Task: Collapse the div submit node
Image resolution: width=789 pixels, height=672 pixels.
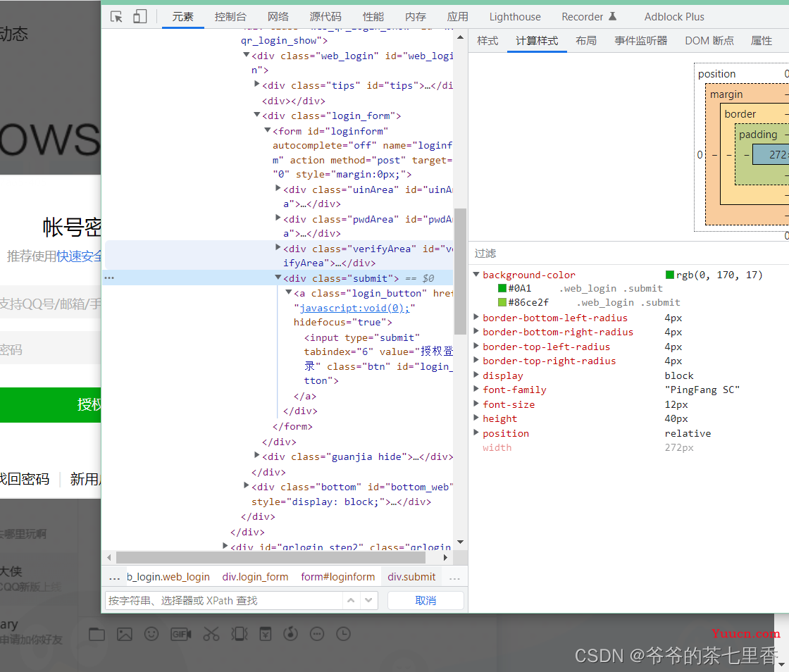Action: coord(278,277)
